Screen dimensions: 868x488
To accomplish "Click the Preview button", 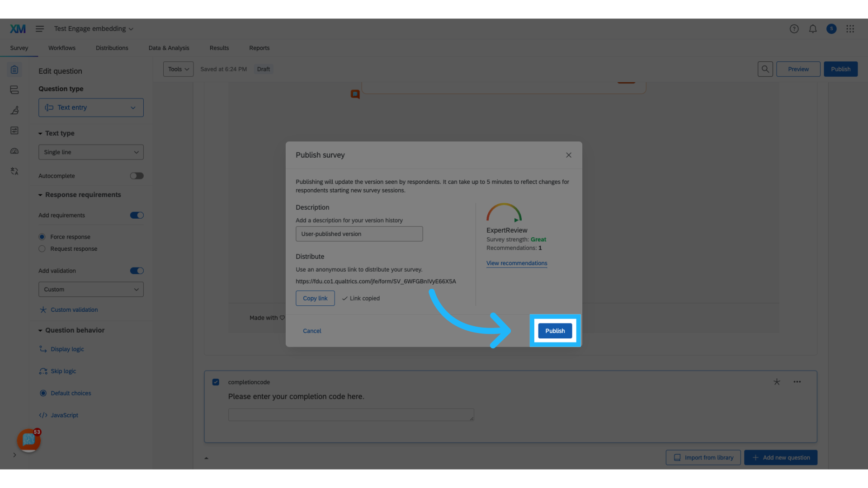I will (798, 69).
